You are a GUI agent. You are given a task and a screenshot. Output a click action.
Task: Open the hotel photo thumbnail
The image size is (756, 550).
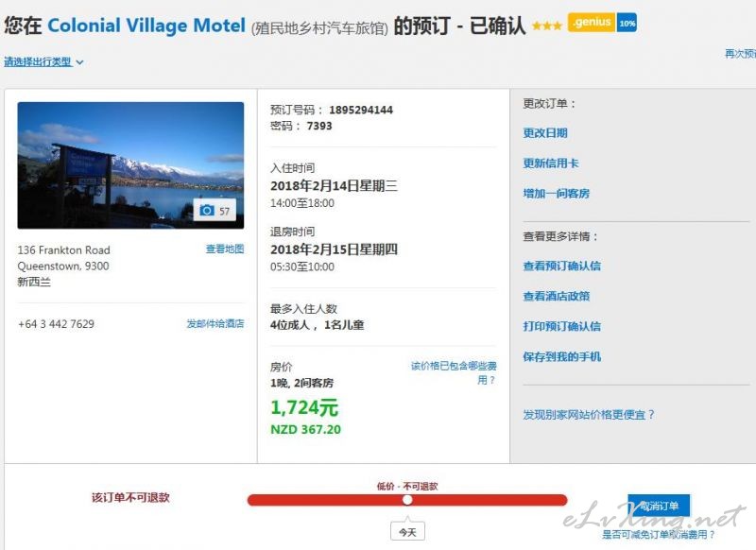[130, 164]
